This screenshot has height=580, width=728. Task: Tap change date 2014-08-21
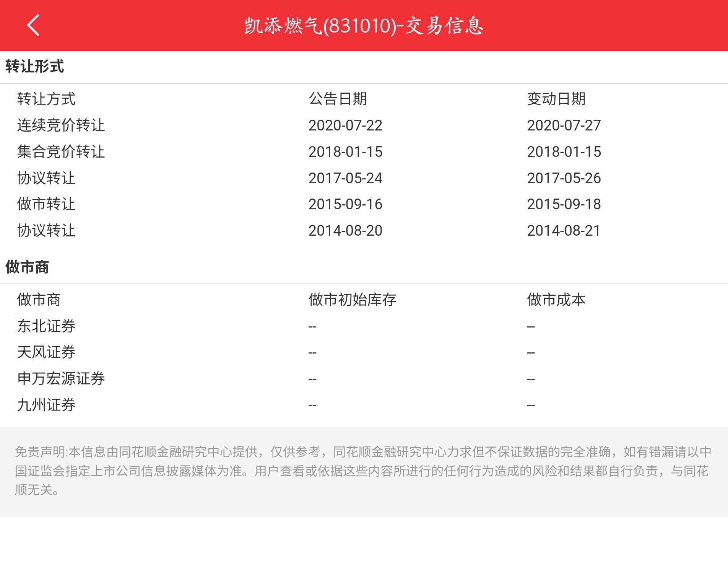[564, 231]
